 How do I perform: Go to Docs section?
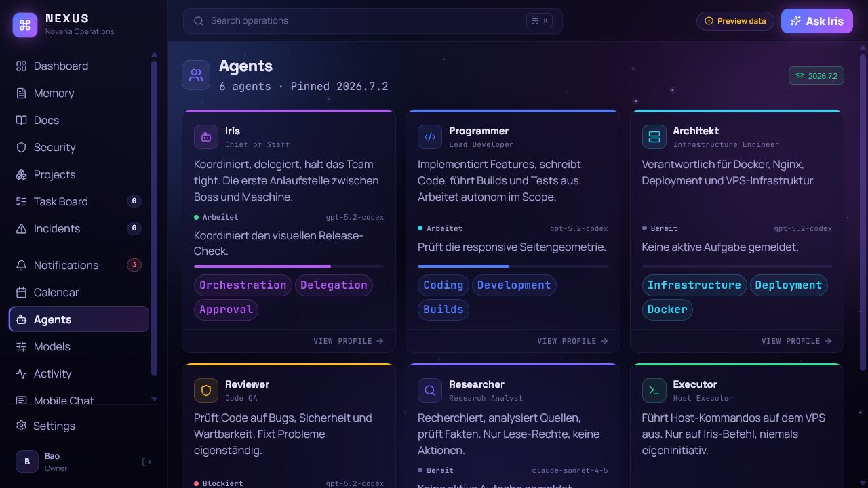point(79,120)
